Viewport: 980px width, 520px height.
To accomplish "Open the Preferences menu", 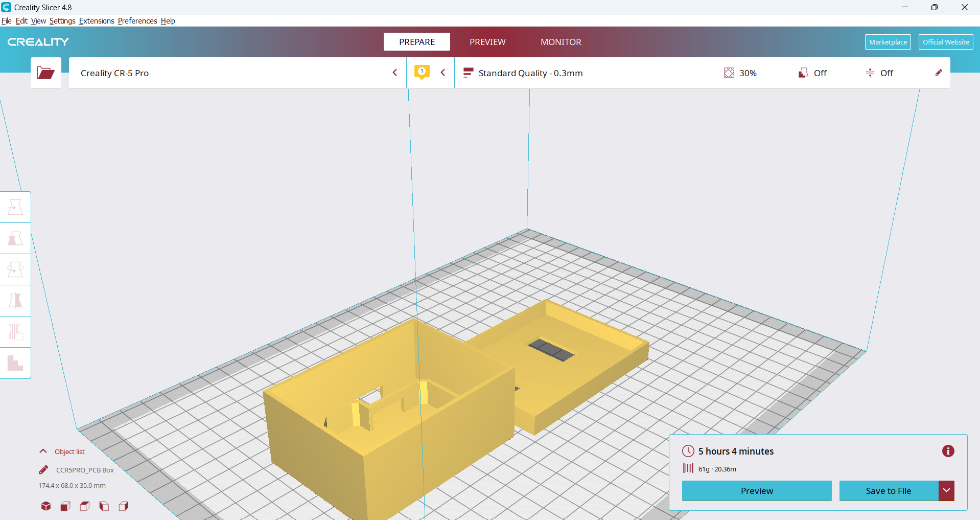I will coord(137,21).
